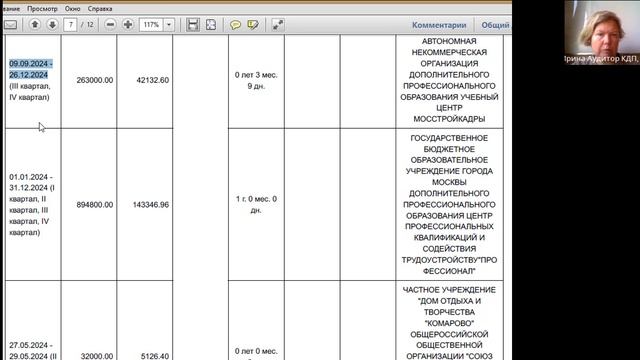Switch to read mode expand icon
Image resolution: width=640 pixels, height=360 pixels.
click(x=278, y=25)
